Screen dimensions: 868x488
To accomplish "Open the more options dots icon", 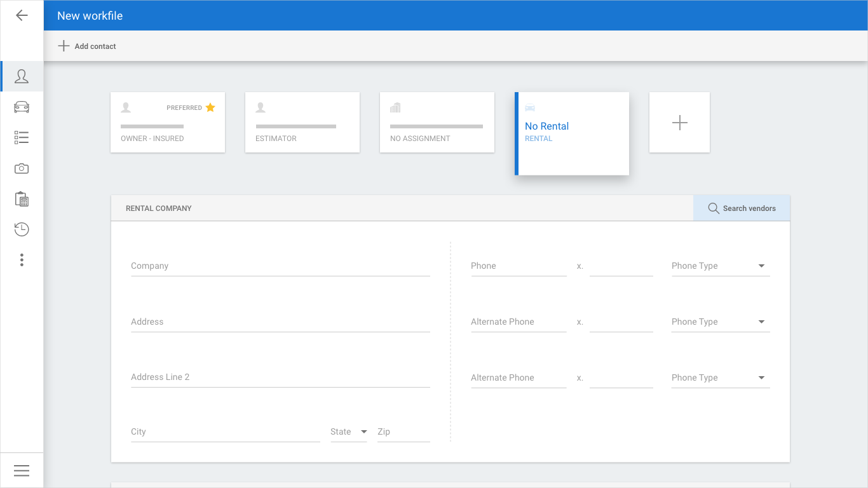I will pyautogui.click(x=22, y=260).
